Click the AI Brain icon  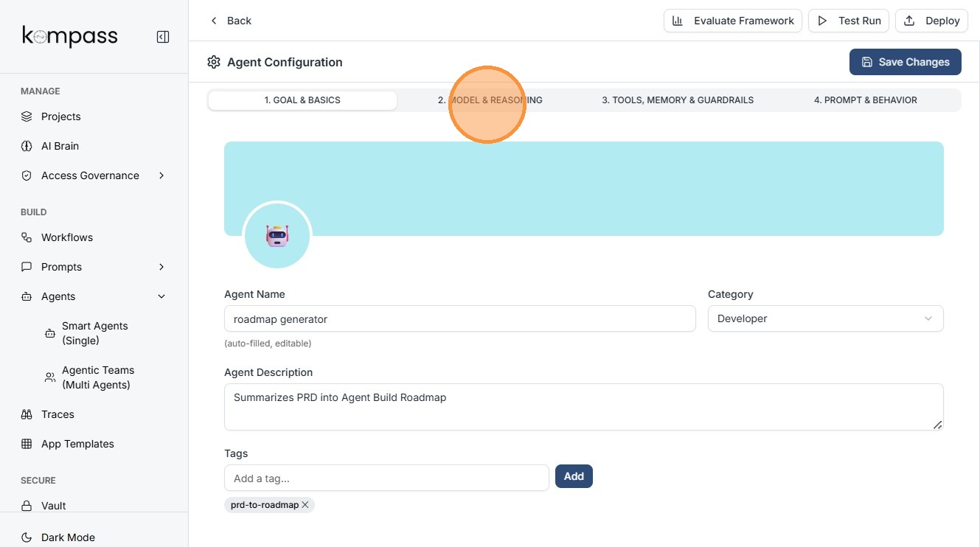(27, 146)
